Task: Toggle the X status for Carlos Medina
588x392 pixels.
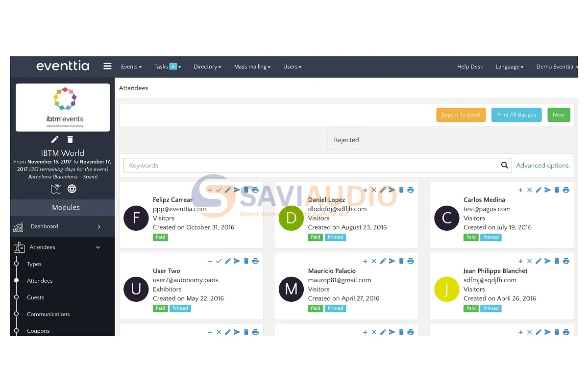Action: tap(529, 190)
